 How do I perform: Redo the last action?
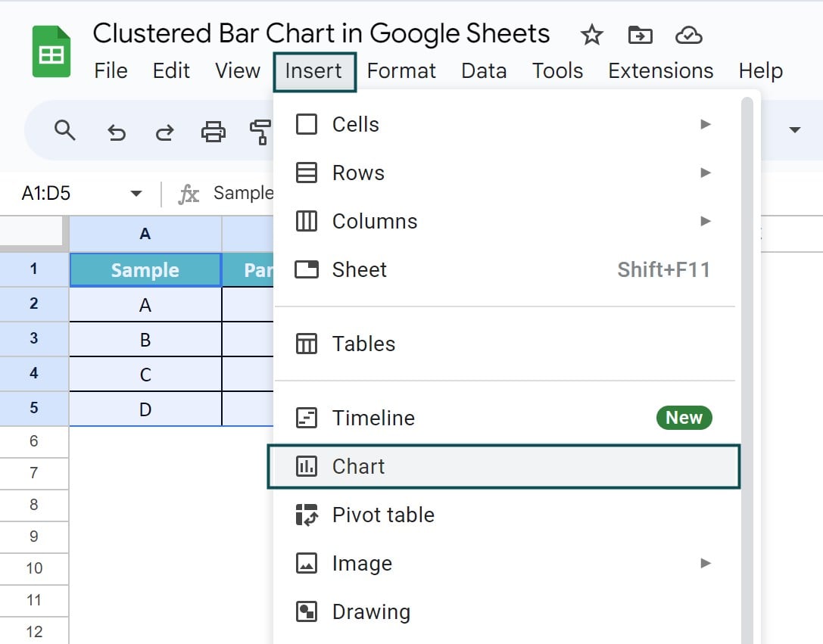click(165, 132)
